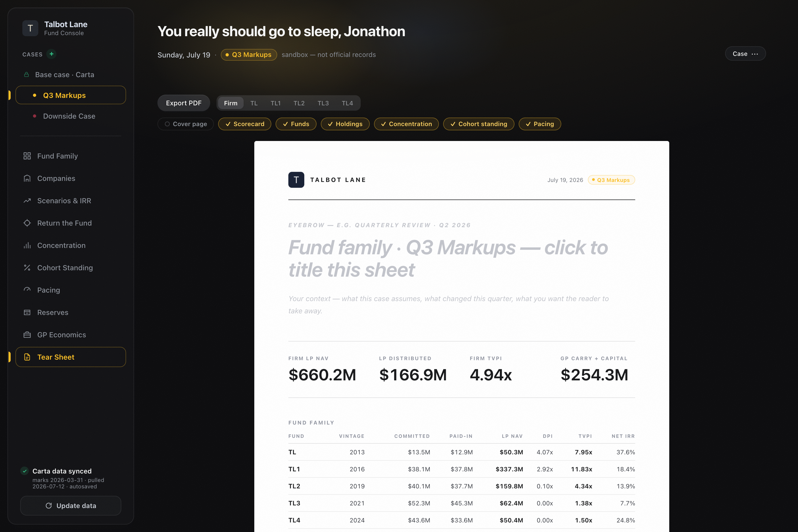Select the Downside Case scenario

tap(69, 116)
